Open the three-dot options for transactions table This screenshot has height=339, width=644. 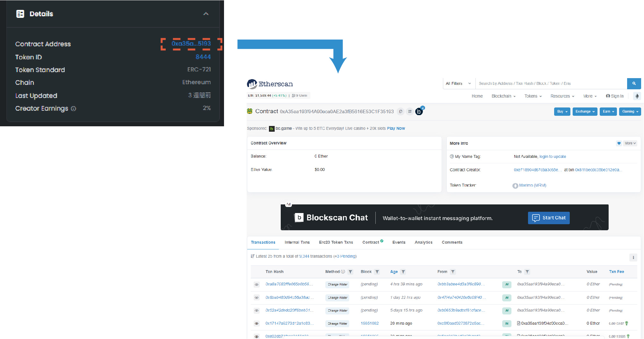633,257
